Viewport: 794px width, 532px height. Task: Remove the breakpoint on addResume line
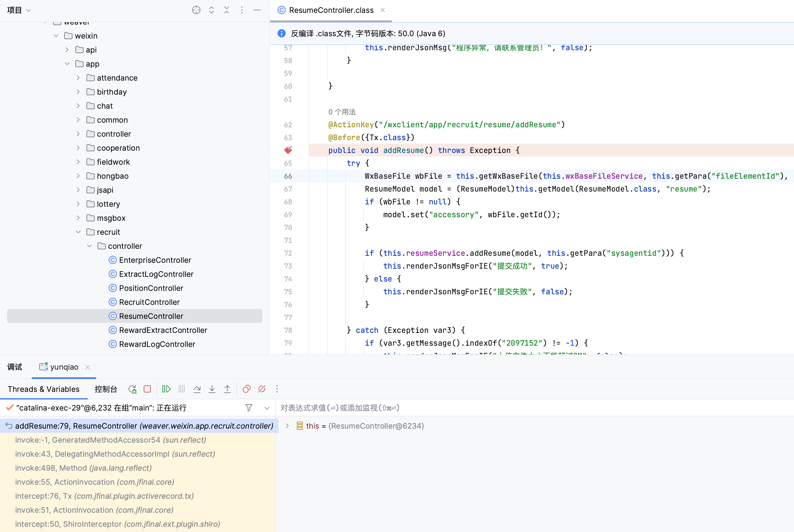288,150
